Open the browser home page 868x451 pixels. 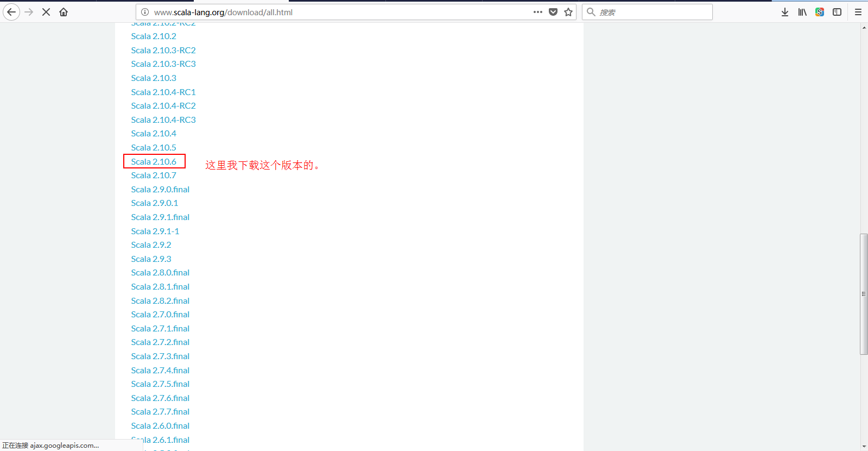pos(64,12)
